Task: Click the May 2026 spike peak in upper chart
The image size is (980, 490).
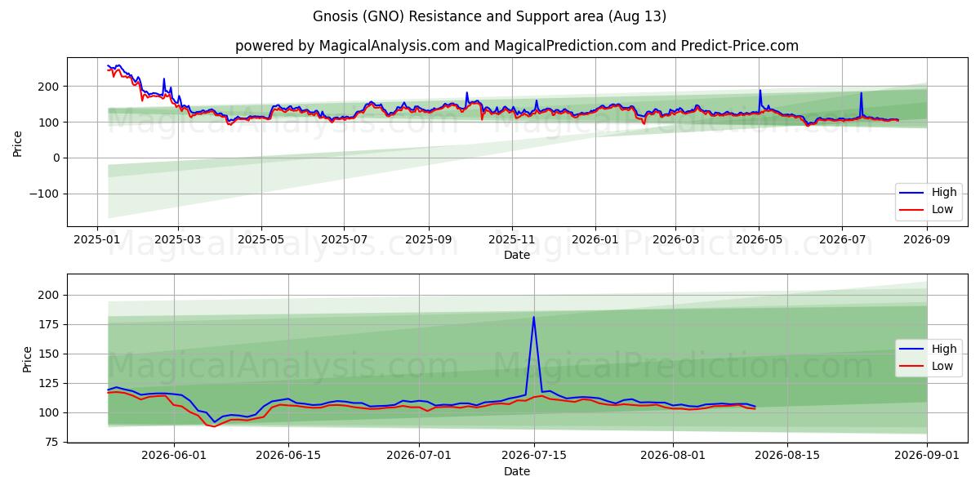Action: click(759, 91)
